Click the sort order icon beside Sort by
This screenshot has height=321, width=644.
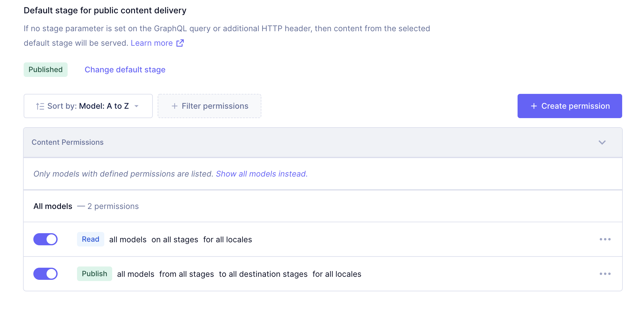coord(40,106)
